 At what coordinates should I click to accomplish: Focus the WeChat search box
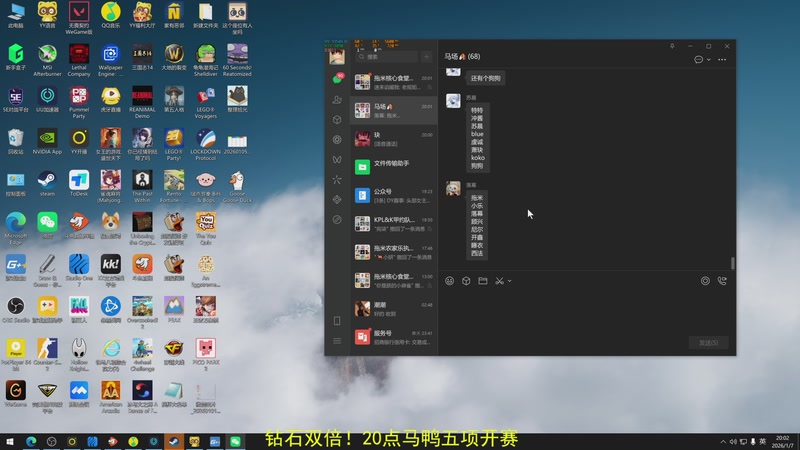pyautogui.click(x=386, y=57)
